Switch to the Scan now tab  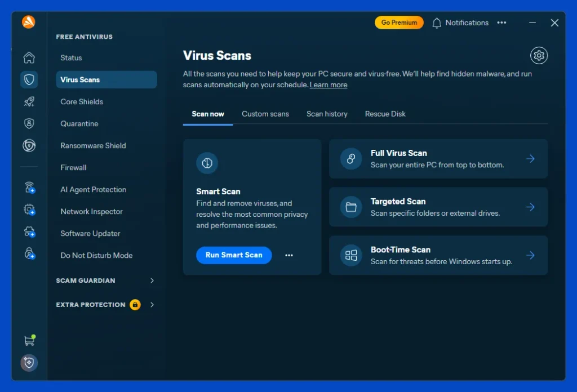tap(208, 114)
